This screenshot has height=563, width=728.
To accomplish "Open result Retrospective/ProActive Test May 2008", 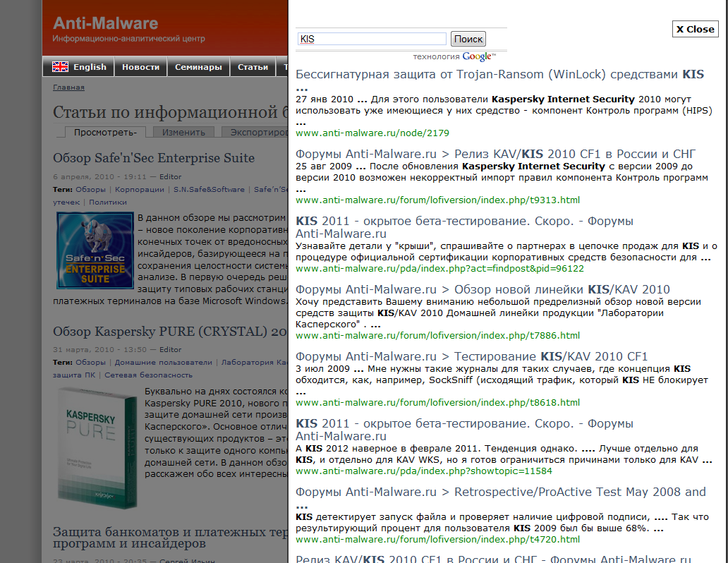I will [501, 492].
